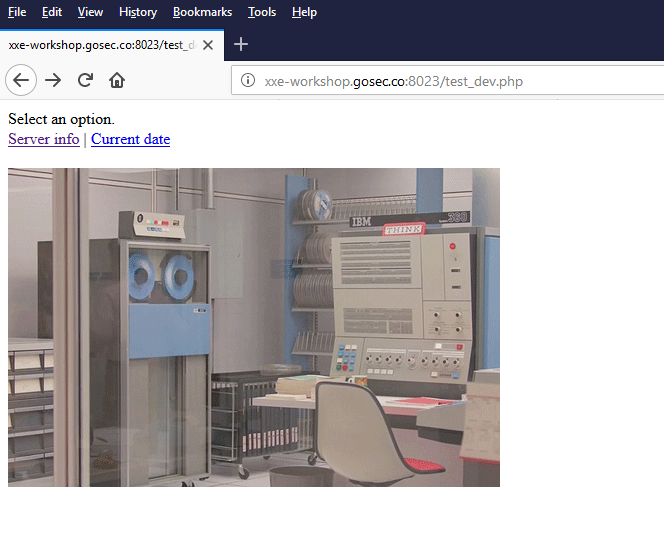The height and width of the screenshot is (557, 664).
Task: Open the Help menu
Action: (x=304, y=12)
